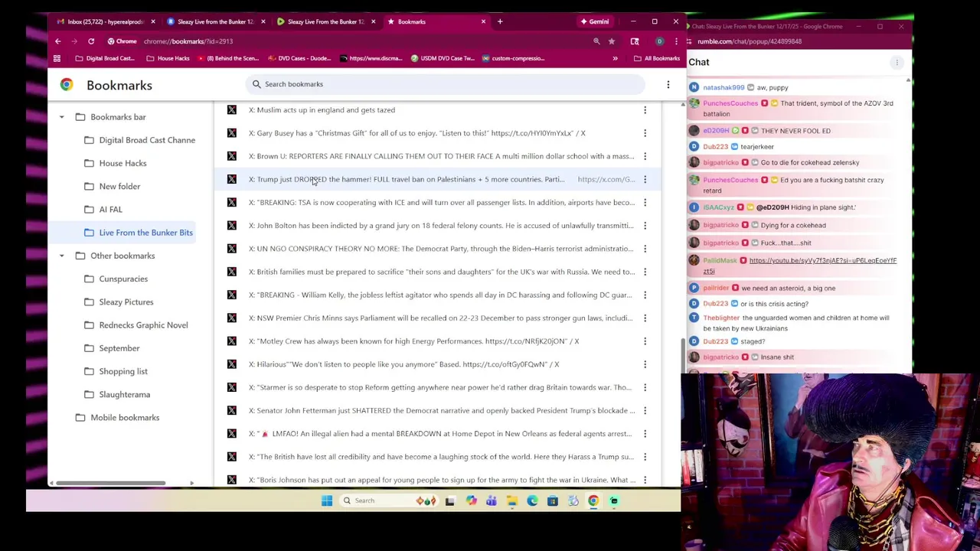Open more actions for Starmer bookmark
980x551 pixels.
tap(645, 387)
